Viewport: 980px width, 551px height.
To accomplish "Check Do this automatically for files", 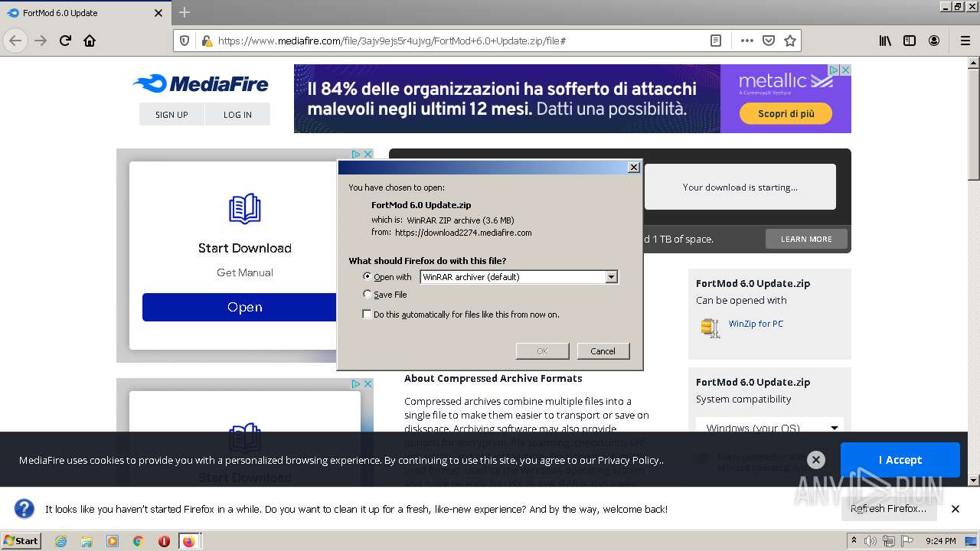I will [x=367, y=315].
